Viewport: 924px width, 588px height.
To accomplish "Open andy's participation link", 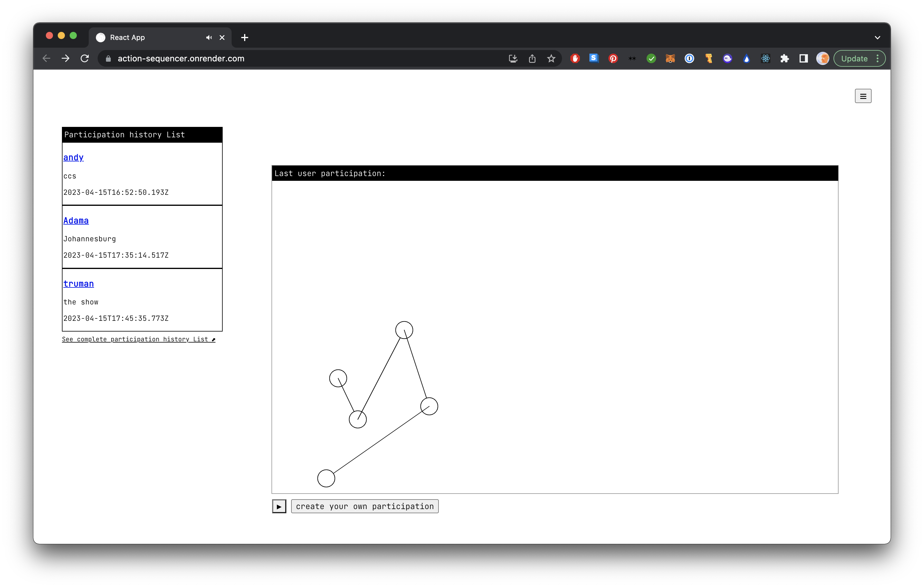I will (73, 158).
